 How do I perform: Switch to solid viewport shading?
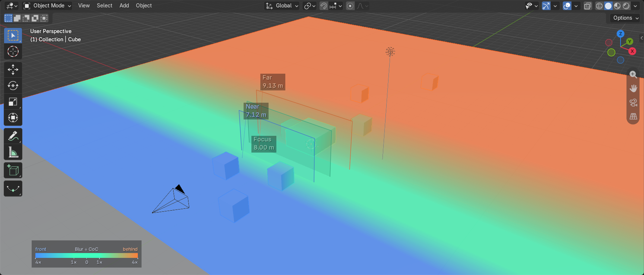tap(608, 6)
